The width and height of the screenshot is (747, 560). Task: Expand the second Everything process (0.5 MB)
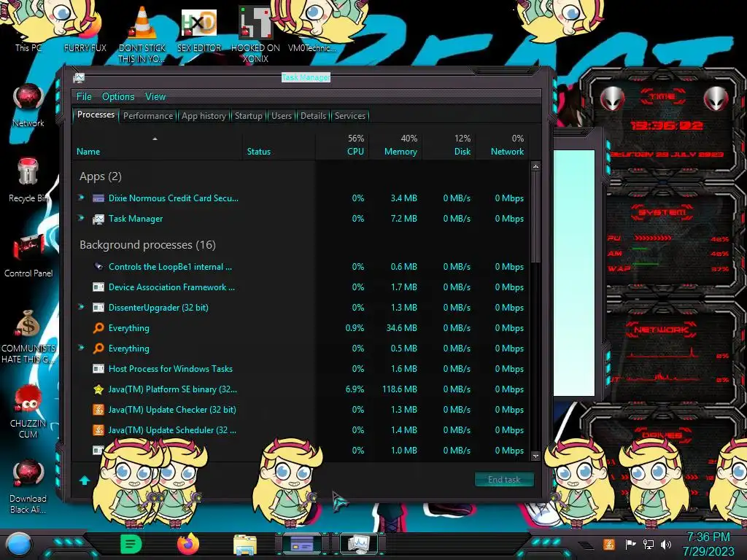click(x=82, y=348)
